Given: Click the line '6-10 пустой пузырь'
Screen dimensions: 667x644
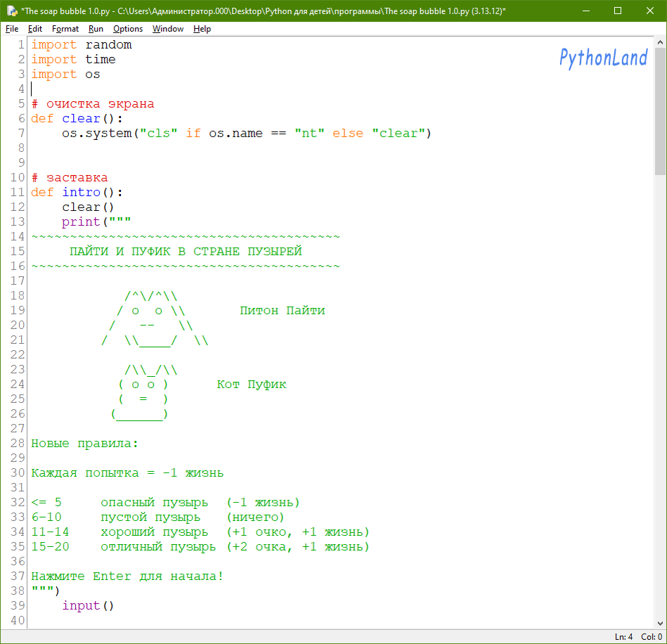Looking at the screenshot, I should [x=158, y=517].
